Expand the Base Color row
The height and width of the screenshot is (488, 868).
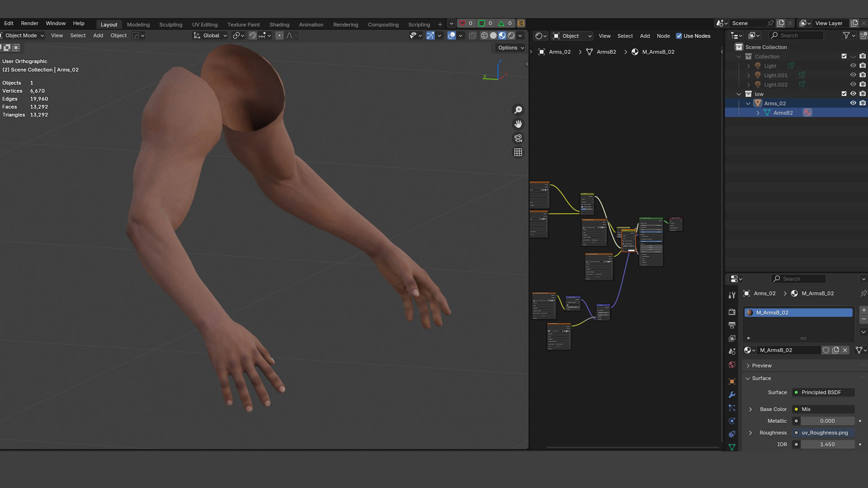point(750,409)
